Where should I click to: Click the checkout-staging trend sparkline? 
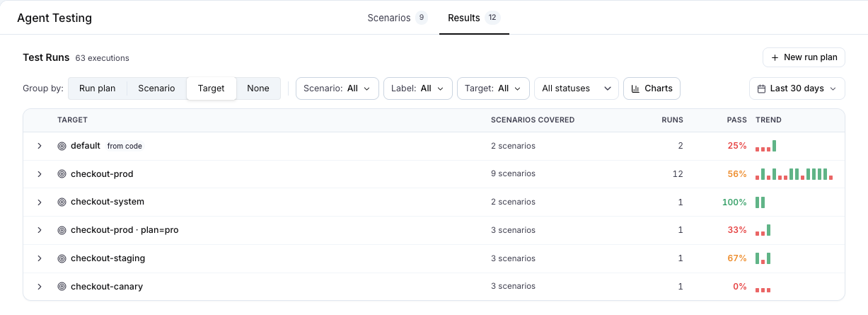point(763,258)
